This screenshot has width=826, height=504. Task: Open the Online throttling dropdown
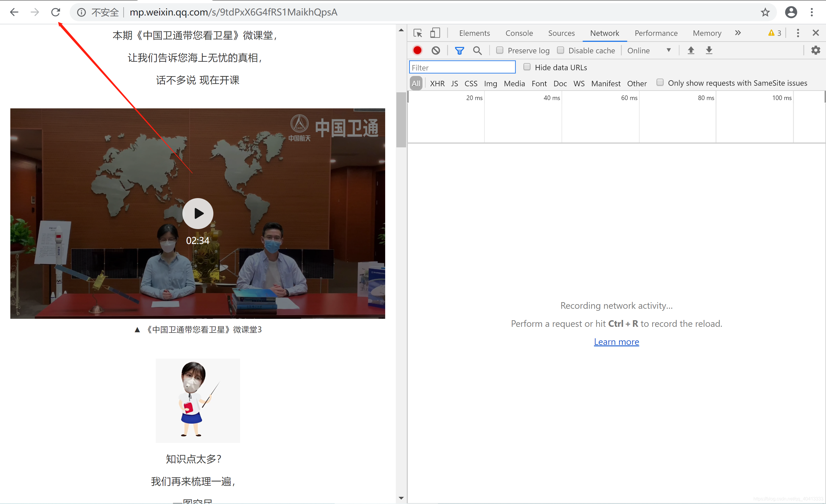click(649, 50)
